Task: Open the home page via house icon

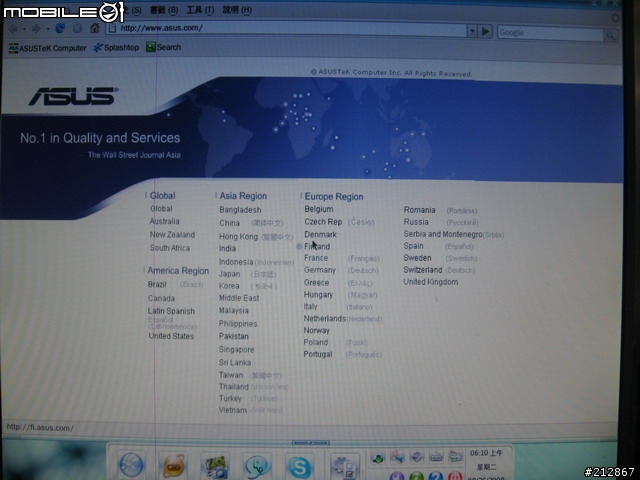Action: point(95,28)
